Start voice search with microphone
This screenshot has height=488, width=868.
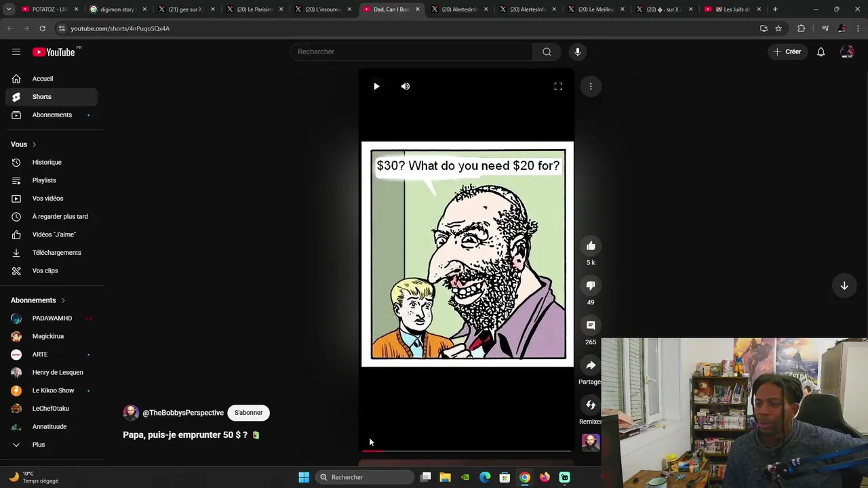pyautogui.click(x=578, y=52)
